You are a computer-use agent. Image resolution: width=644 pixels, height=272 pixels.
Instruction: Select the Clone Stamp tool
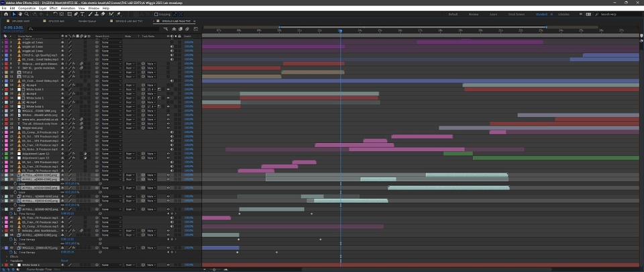point(97,14)
